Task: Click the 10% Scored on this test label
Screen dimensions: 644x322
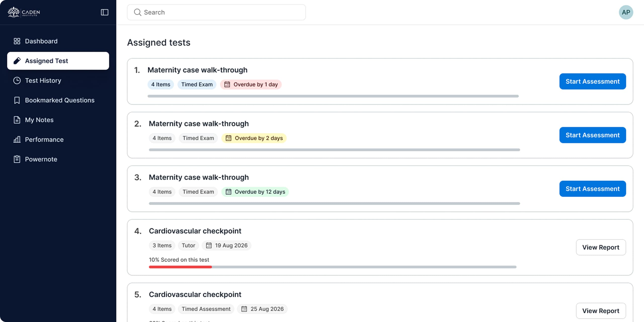Action: tap(179, 260)
